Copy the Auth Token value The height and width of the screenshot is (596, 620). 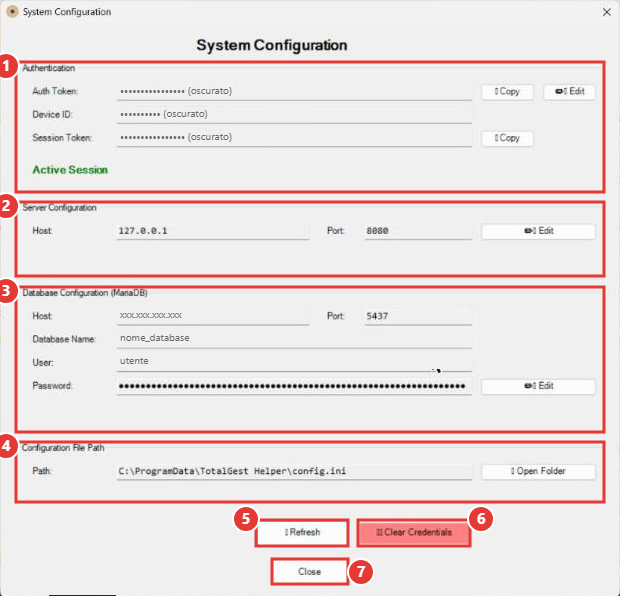507,91
